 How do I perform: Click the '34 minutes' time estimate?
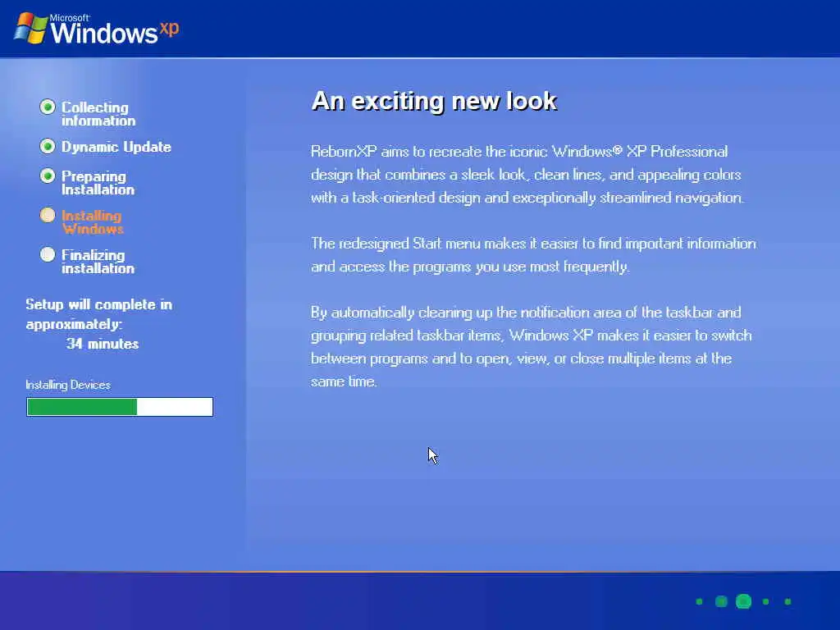point(103,344)
